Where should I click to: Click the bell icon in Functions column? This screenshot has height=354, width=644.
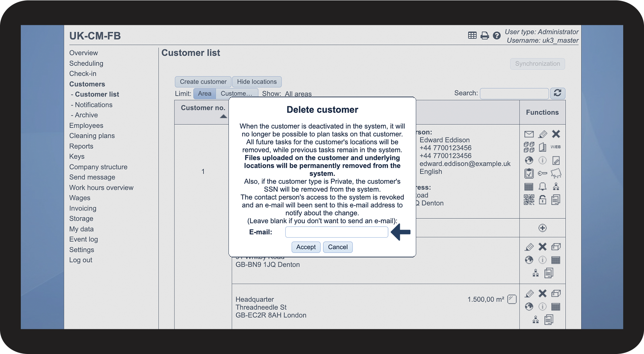542,187
